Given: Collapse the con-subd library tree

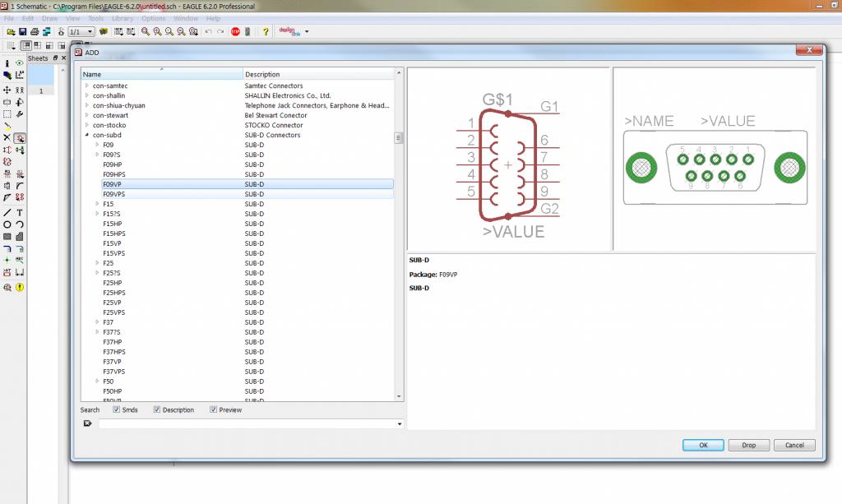Looking at the screenshot, I should 86,135.
